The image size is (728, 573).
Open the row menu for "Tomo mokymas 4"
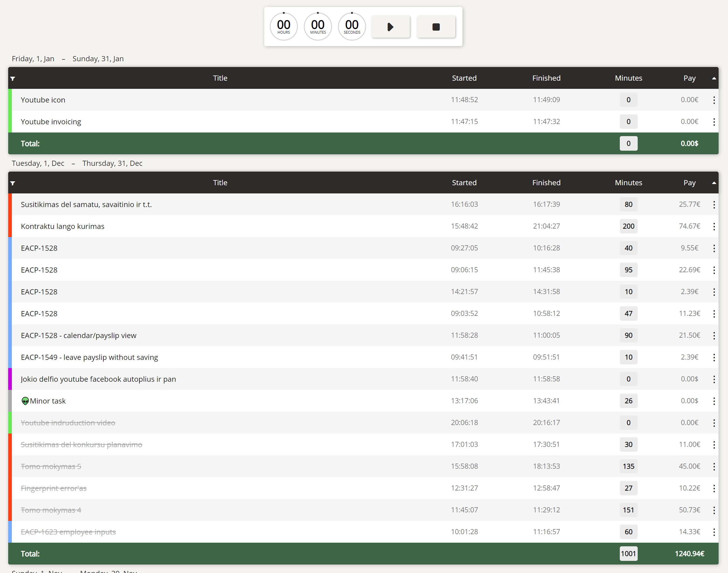pyautogui.click(x=714, y=510)
